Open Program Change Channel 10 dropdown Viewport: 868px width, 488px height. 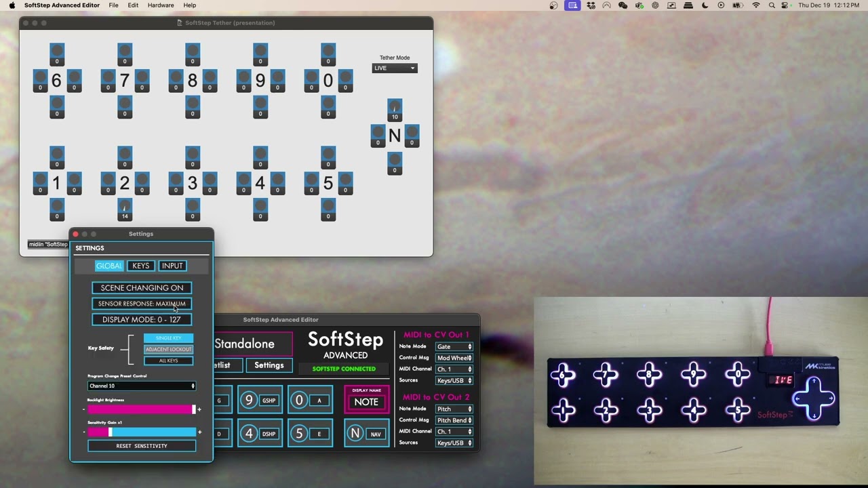point(142,386)
